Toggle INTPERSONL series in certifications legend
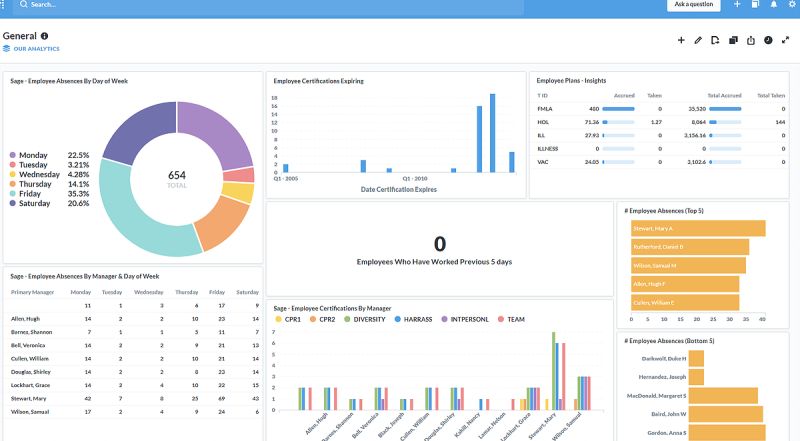Screen dimensions: 800x441 point(464,320)
